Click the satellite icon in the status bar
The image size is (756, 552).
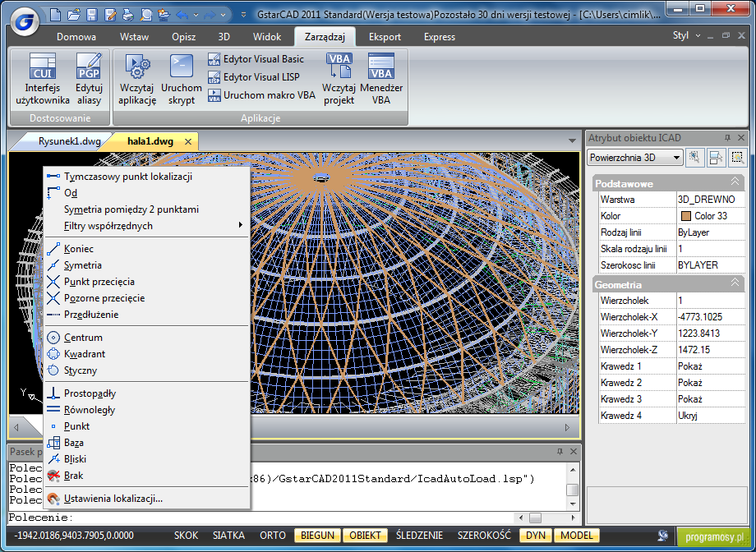point(663,536)
